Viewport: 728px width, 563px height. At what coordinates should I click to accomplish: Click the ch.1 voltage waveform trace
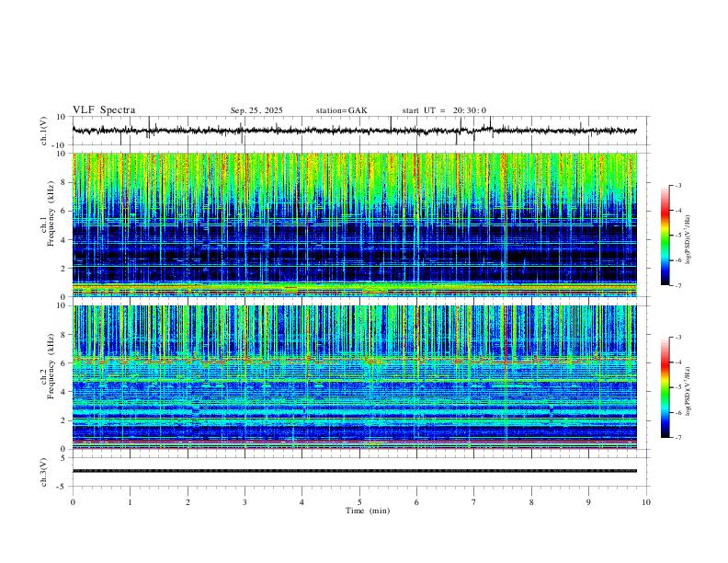pos(354,131)
